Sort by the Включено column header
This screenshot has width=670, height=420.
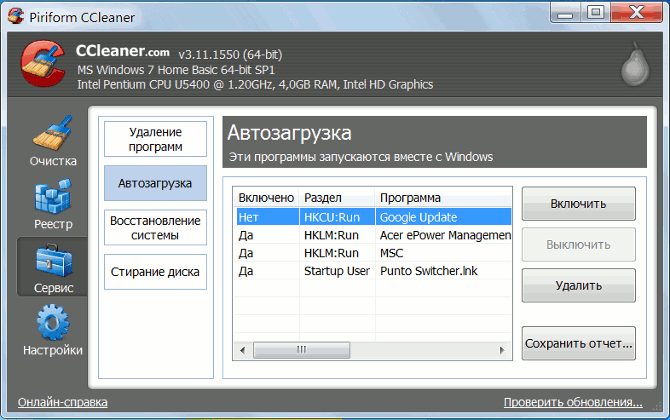click(x=266, y=198)
